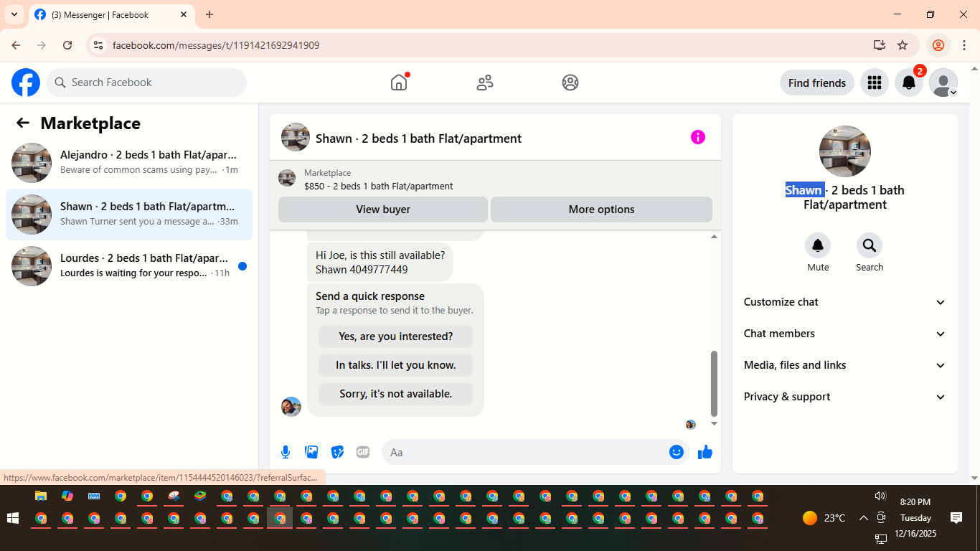Open the emoji picker in message box
Screen dimensions: 980x551
click(x=676, y=452)
